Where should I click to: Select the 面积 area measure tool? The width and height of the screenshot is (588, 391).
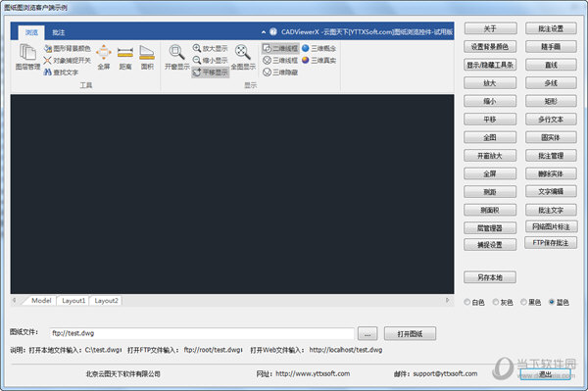pyautogui.click(x=147, y=58)
